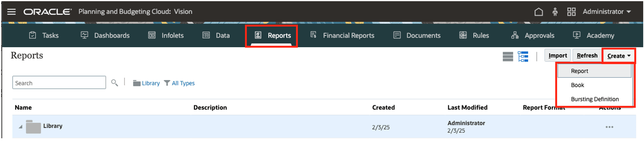Collapse the Library folder row
This screenshot has width=644, height=145.
tap(20, 127)
